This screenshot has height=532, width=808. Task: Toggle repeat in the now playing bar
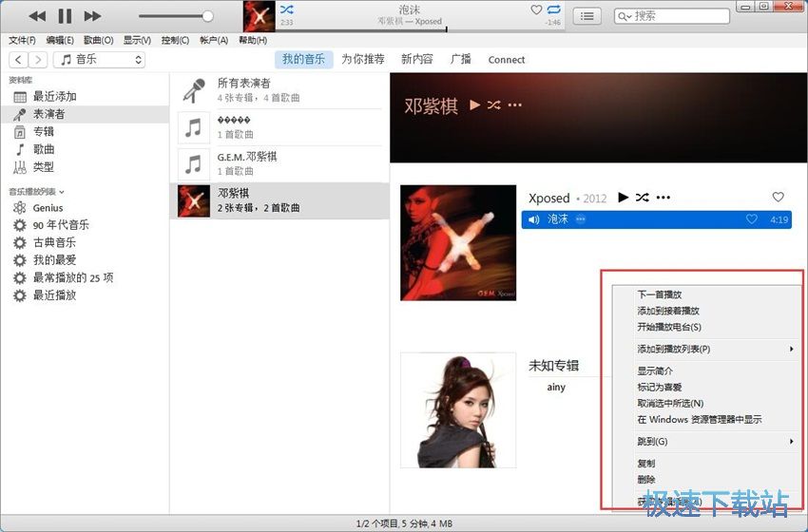554,9
